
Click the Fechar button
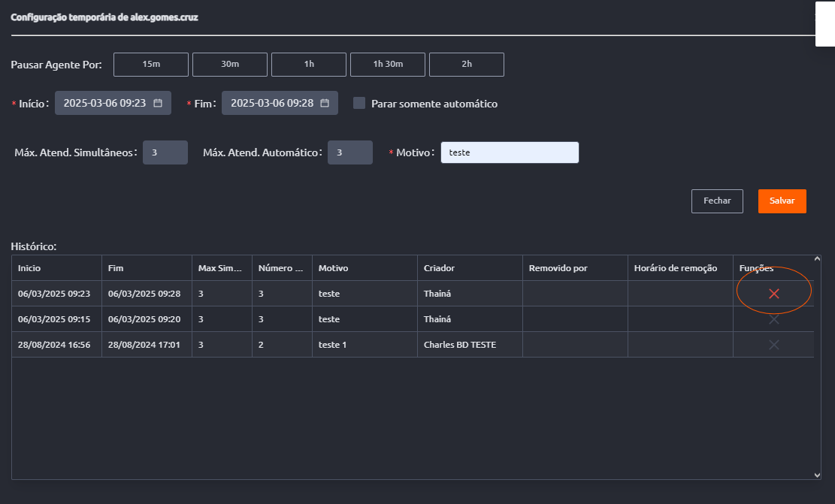[717, 201]
